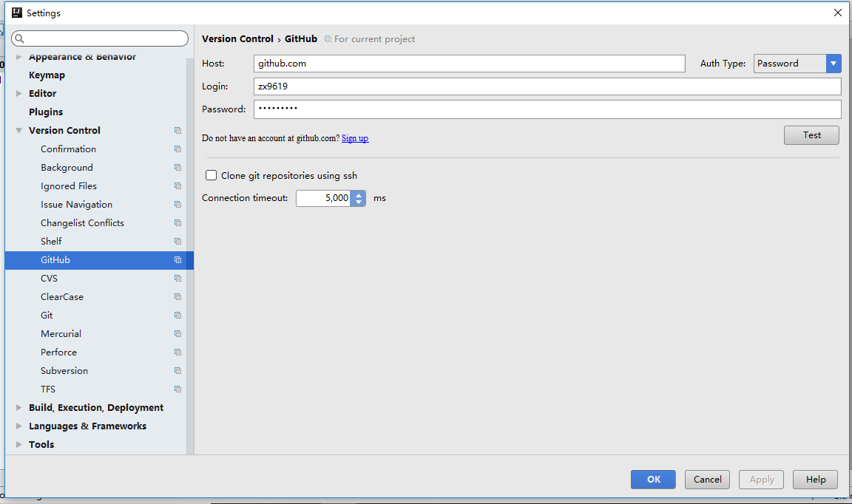Collapse the Version Control tree section
Image resolution: width=852 pixels, height=504 pixels.
19,131
